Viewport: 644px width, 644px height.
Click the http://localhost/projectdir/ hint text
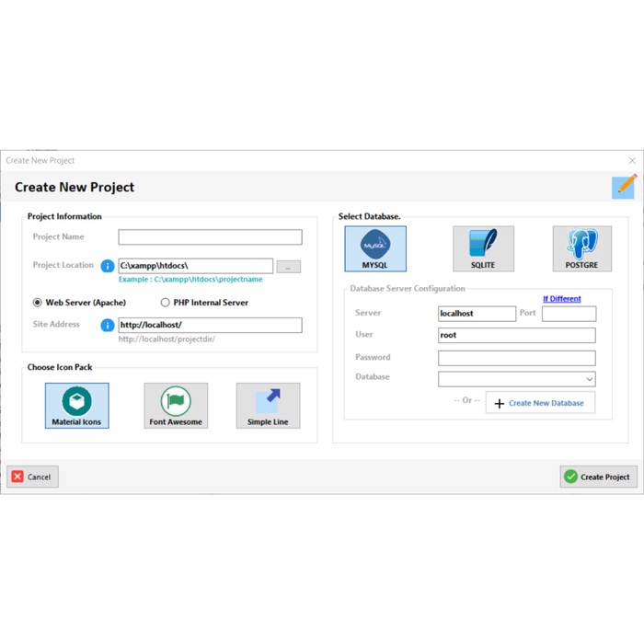[x=167, y=339]
